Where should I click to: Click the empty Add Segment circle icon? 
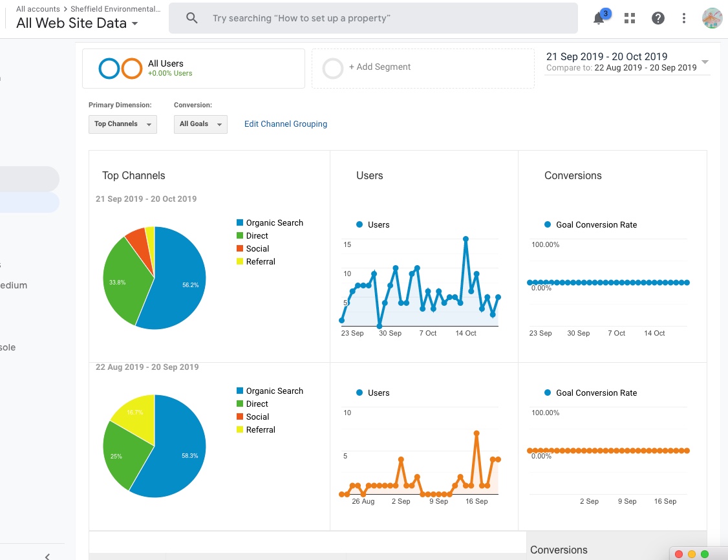click(333, 69)
